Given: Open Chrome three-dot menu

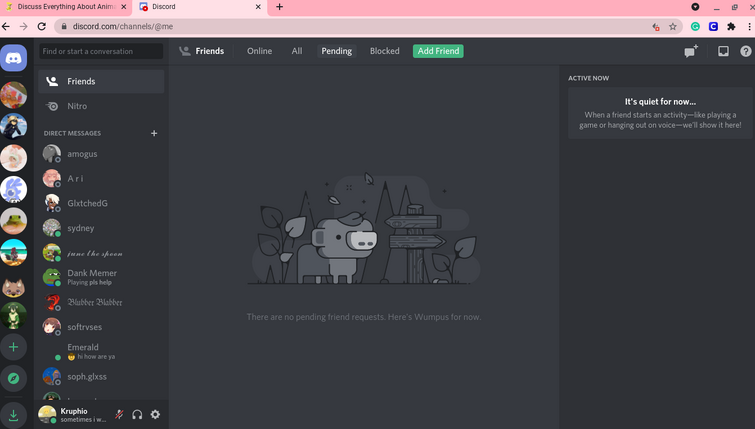Looking at the screenshot, I should point(749,26).
